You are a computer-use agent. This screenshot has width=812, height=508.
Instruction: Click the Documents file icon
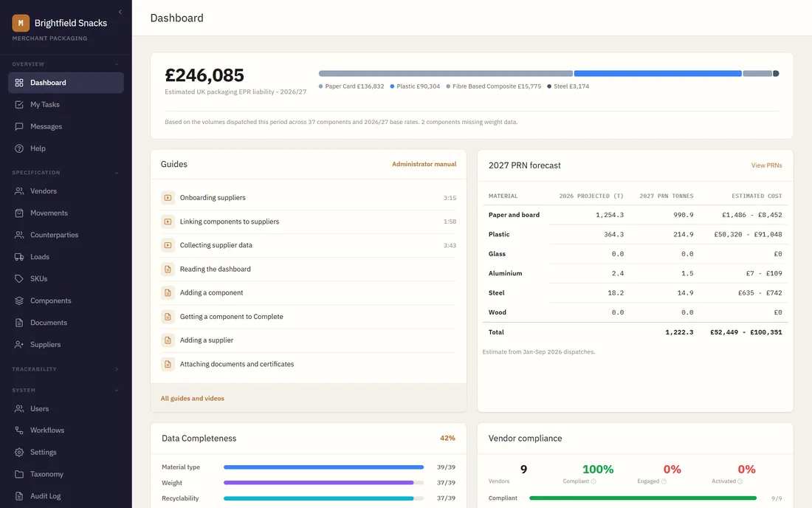click(19, 323)
